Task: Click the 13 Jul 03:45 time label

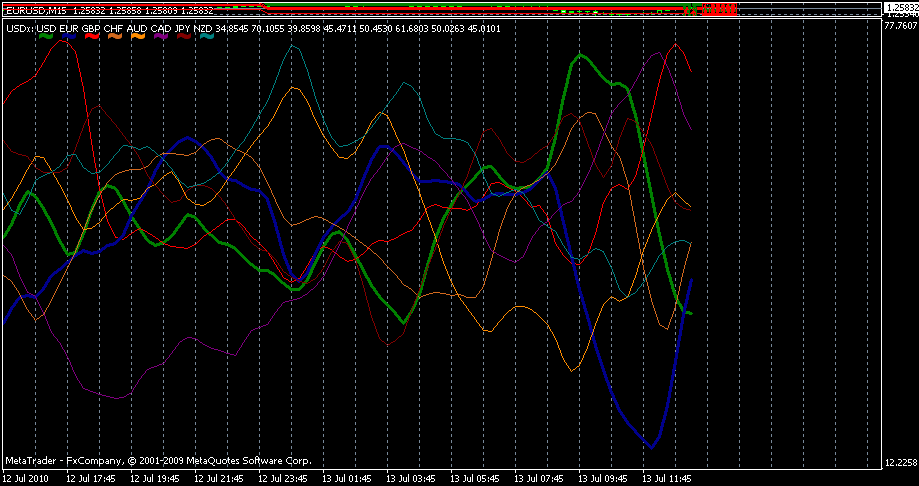Action: pyautogui.click(x=411, y=478)
